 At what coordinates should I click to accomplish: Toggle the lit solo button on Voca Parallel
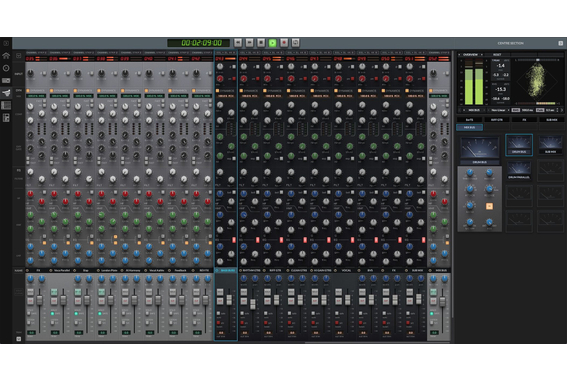tap(54, 291)
